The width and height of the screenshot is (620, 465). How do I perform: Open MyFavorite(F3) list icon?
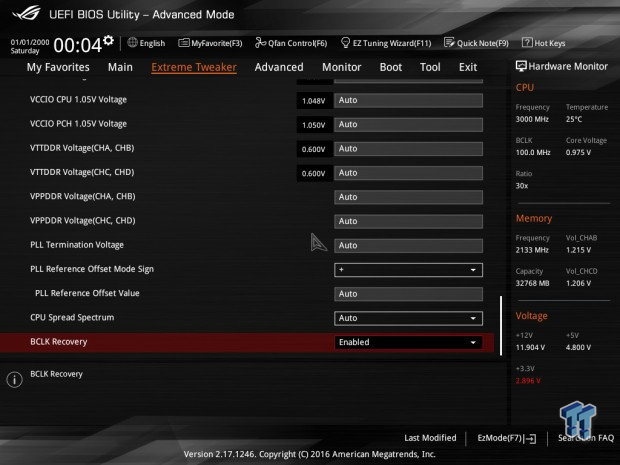point(183,43)
